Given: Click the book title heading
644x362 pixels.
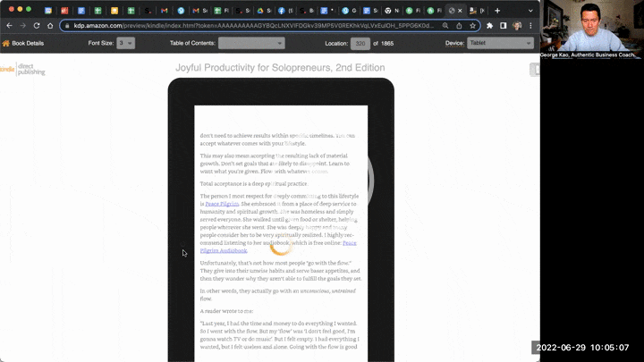Looking at the screenshot, I should pyautogui.click(x=280, y=68).
